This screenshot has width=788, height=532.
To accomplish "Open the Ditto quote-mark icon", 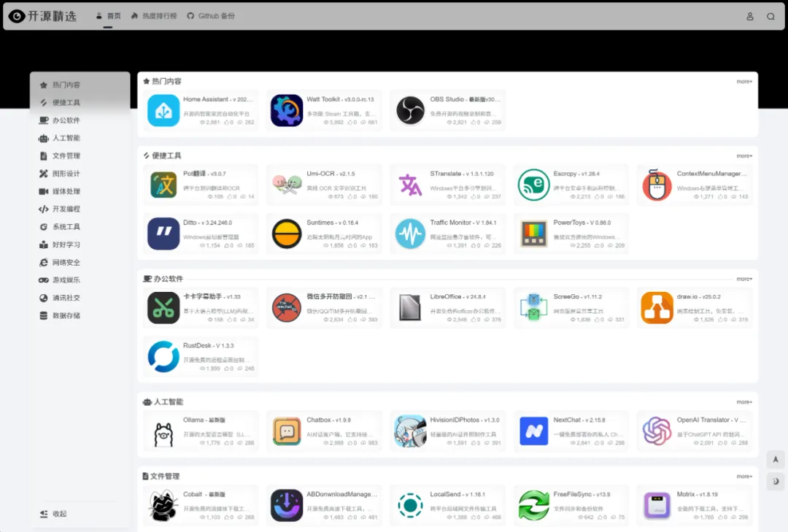I will tap(163, 234).
